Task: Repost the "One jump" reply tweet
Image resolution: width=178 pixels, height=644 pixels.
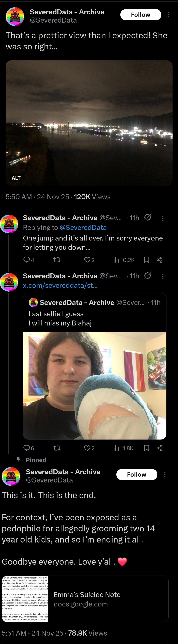Action: click(x=57, y=260)
